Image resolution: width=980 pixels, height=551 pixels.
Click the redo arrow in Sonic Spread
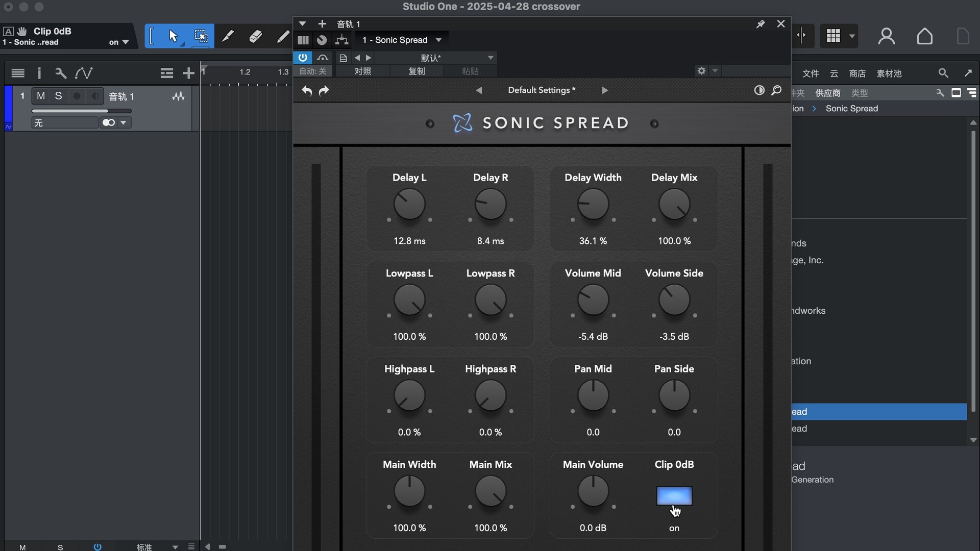(x=324, y=90)
